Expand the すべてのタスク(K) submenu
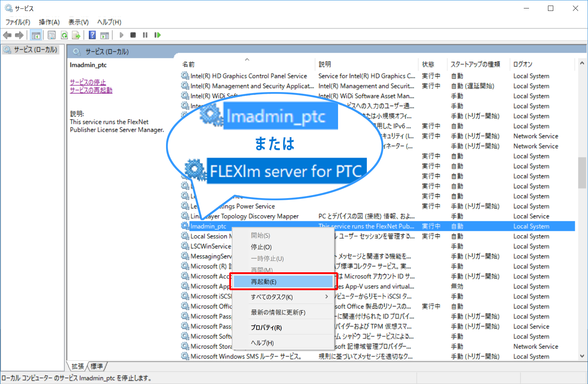This screenshot has width=588, height=384. [272, 297]
